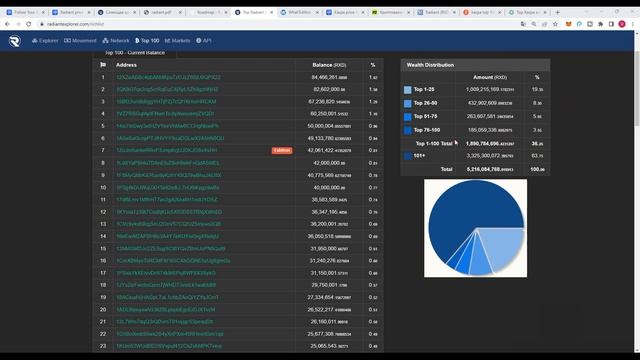640x360 pixels.
Task: Open the rank 3 address link
Action: pyautogui.click(x=166, y=102)
